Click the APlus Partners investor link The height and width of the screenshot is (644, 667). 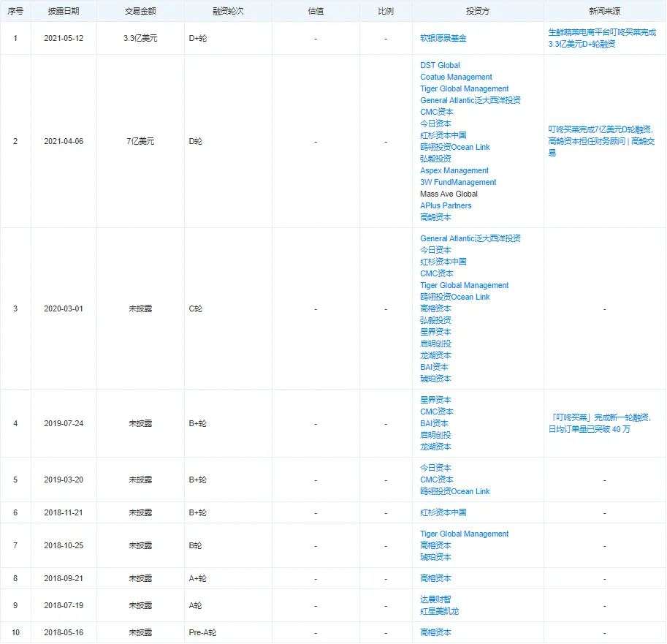(446, 205)
